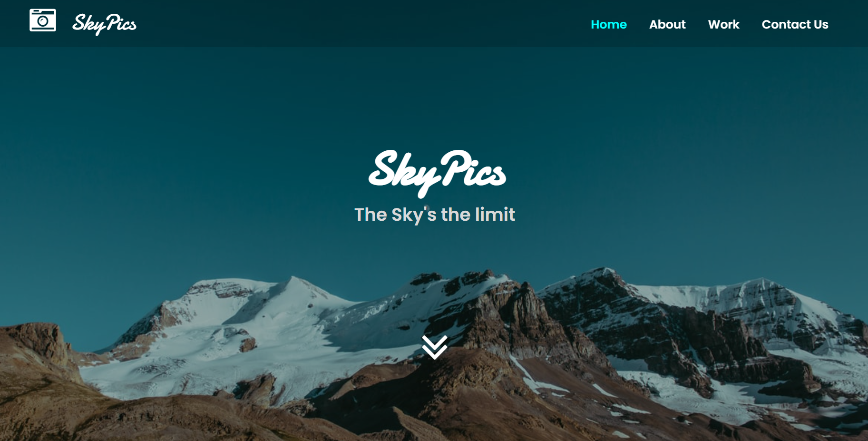The width and height of the screenshot is (868, 441).
Task: Select the large SkyPics hero title
Action: (x=437, y=173)
